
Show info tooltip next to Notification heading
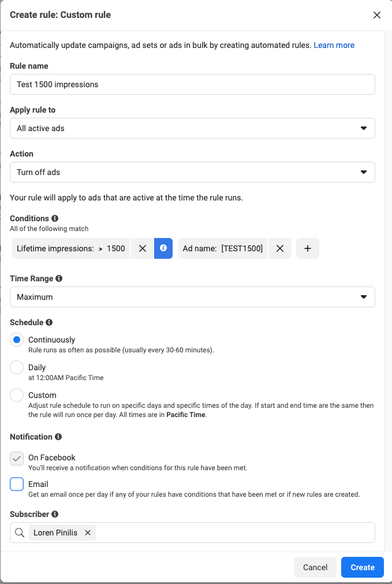pyautogui.click(x=58, y=437)
